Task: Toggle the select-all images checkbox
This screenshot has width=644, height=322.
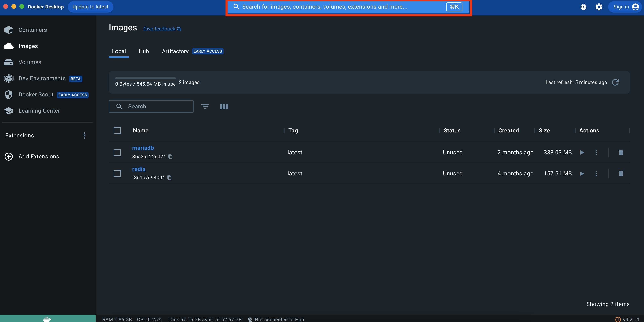Action: pyautogui.click(x=117, y=131)
